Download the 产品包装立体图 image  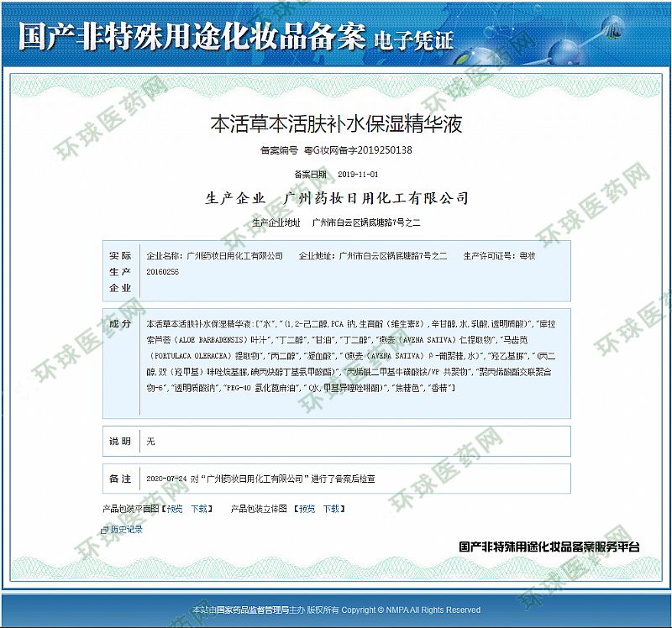pyautogui.click(x=333, y=509)
